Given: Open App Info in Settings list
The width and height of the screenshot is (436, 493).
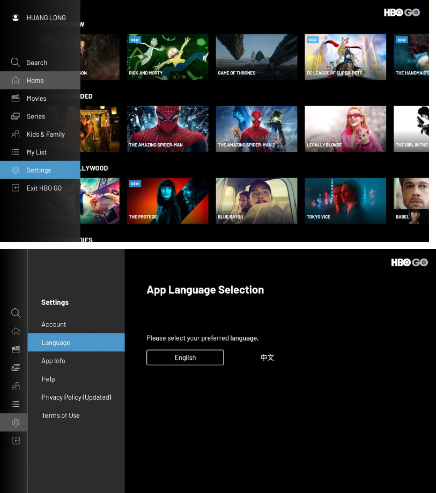Looking at the screenshot, I should 76,361.
